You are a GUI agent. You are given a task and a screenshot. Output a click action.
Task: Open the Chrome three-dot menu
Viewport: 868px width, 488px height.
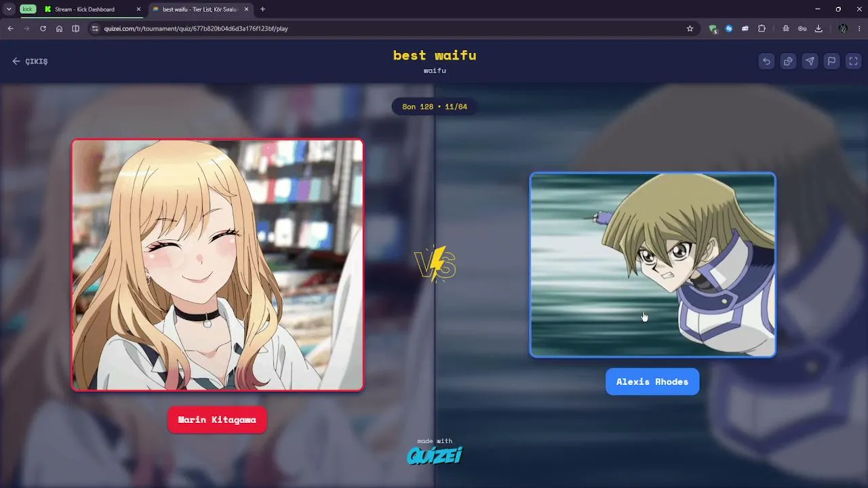click(x=859, y=28)
